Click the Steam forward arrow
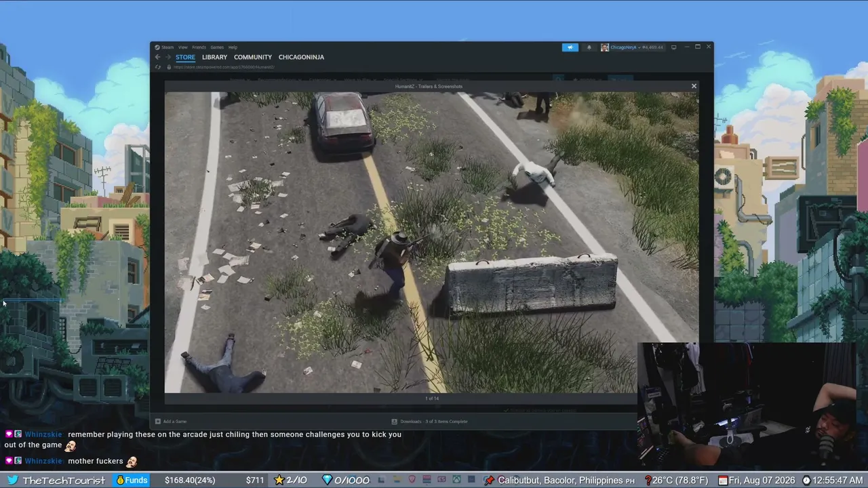Image resolution: width=868 pixels, height=488 pixels. tap(167, 57)
